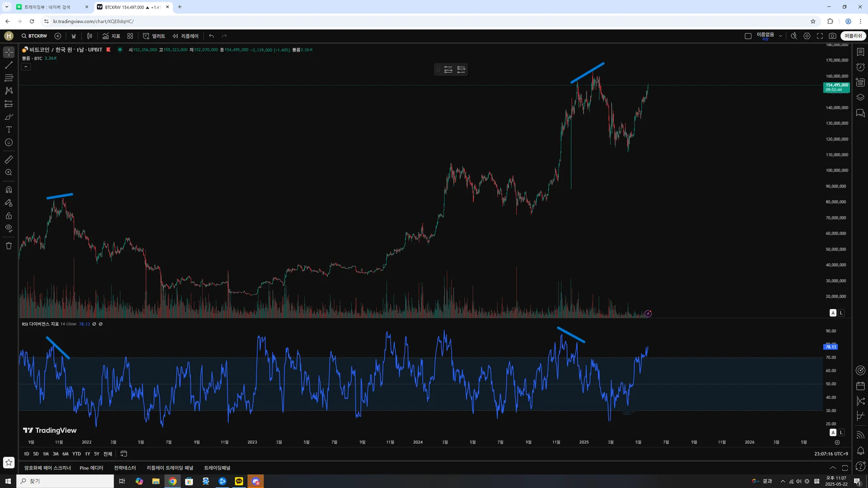Screen dimensions: 868x488
Task: Toggle hide all drawings eye icon
Action: click(9, 228)
